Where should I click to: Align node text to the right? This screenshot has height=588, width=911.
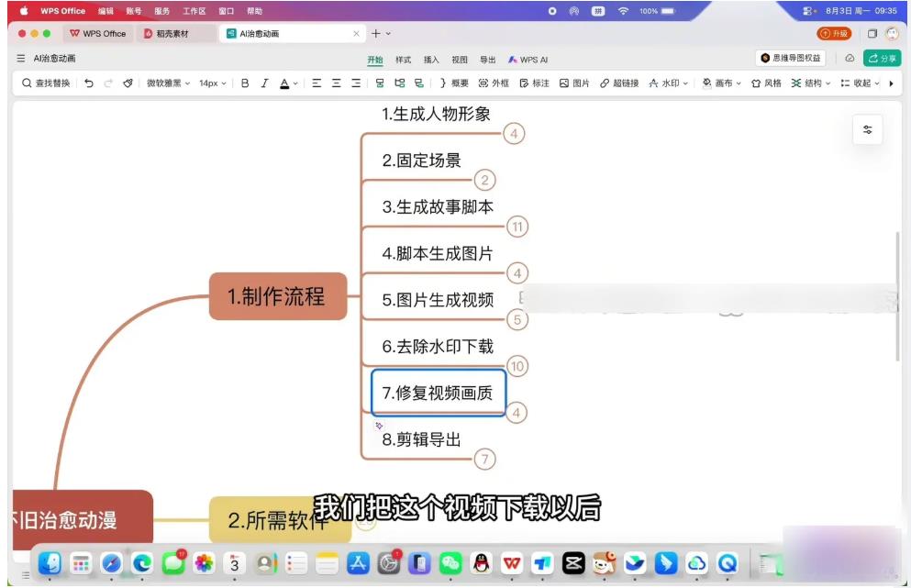coord(356,83)
